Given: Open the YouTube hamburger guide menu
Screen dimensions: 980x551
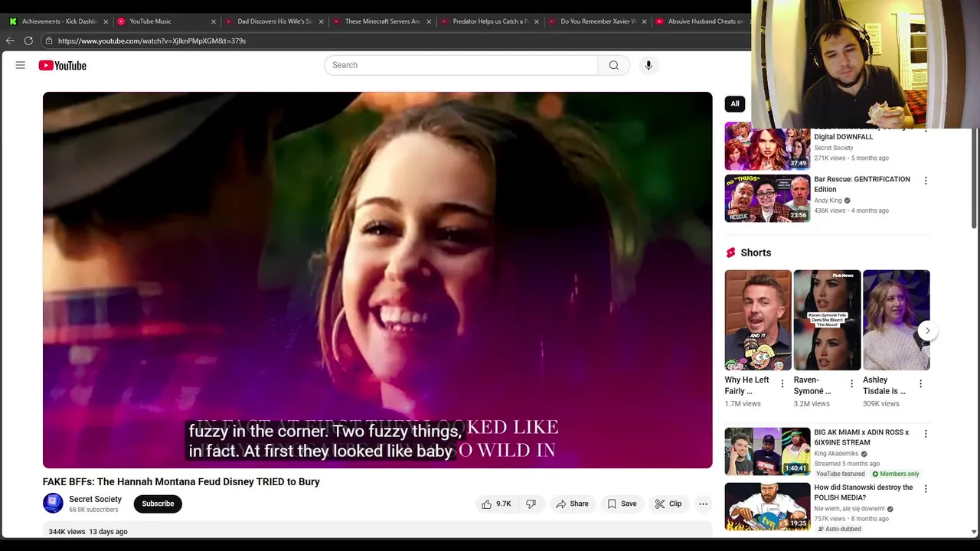Looking at the screenshot, I should [21, 65].
